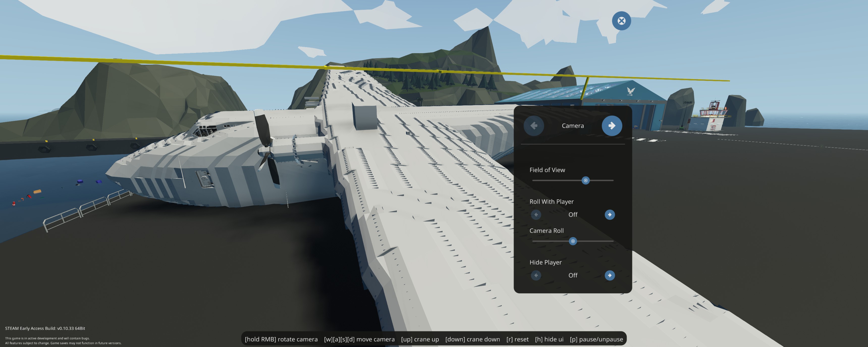Click Roll With Player left arrow
This screenshot has height=347, width=868.
pos(536,214)
